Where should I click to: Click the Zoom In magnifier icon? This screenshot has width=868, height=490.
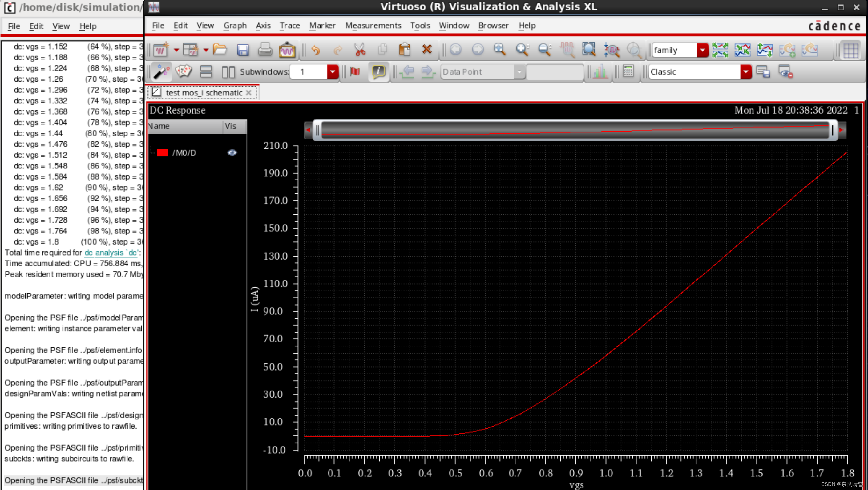522,50
